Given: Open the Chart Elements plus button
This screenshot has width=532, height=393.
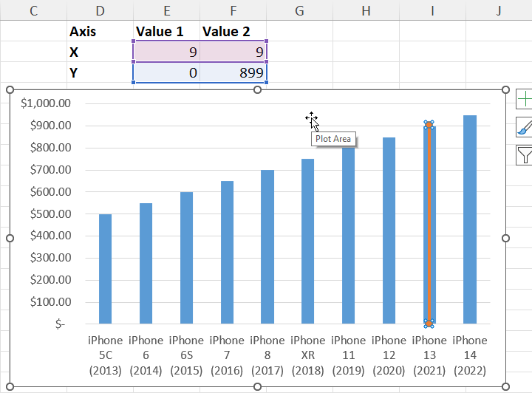Looking at the screenshot, I should click(524, 99).
